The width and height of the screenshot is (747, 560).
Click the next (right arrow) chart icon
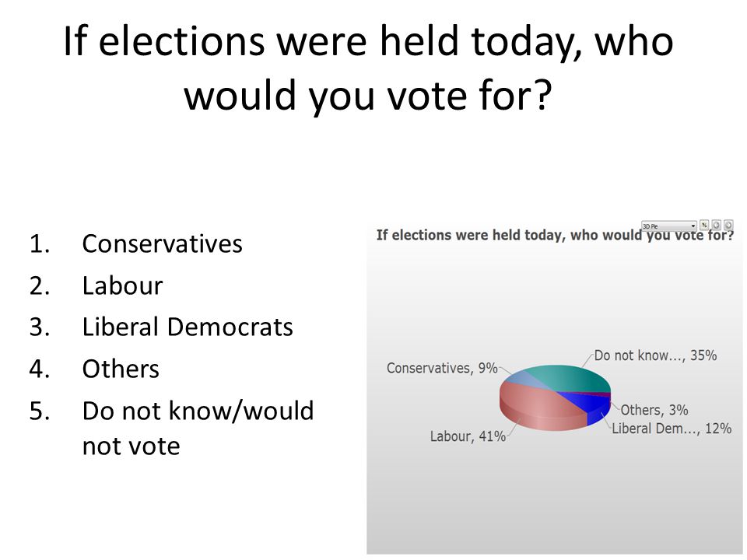(x=728, y=226)
